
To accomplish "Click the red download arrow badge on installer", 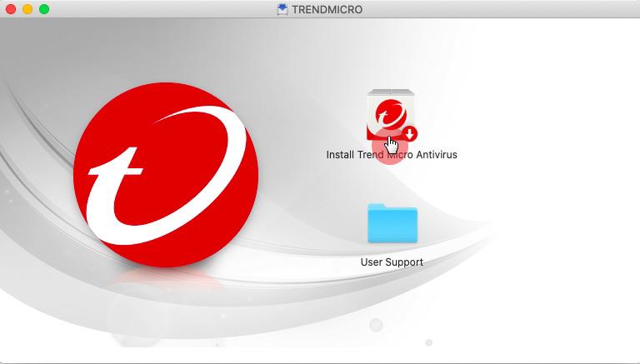I will click(409, 134).
